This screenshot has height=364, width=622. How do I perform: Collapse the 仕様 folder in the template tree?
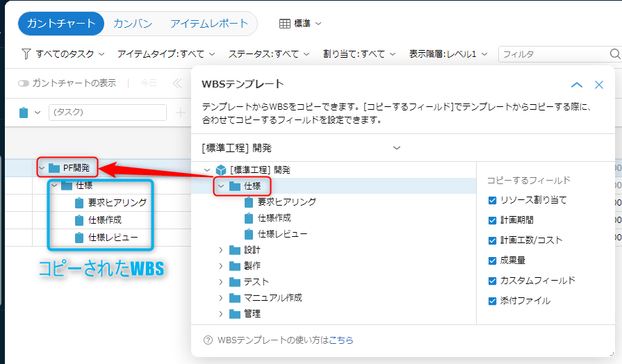click(x=221, y=186)
